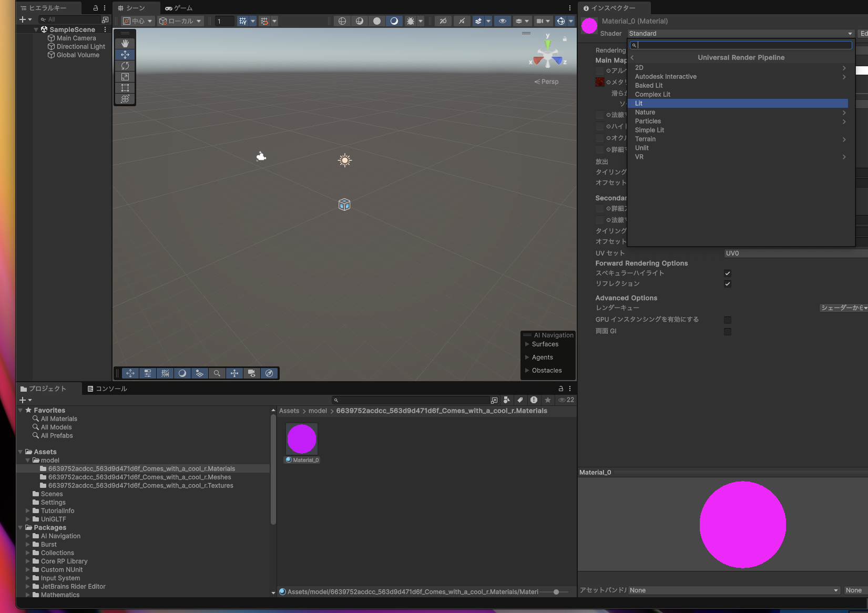Image resolution: width=868 pixels, height=613 pixels.
Task: Select the Material_0 thumbnail in the Project browser
Action: click(x=301, y=438)
